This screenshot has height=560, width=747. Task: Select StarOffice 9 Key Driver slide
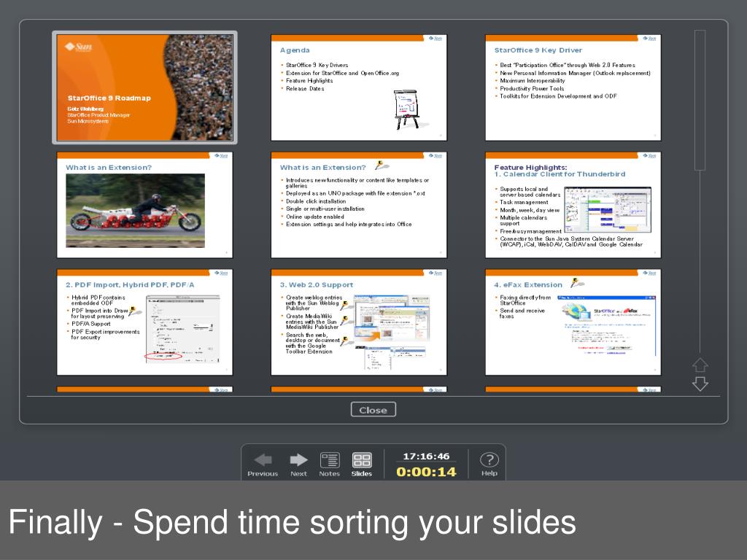[x=573, y=87]
